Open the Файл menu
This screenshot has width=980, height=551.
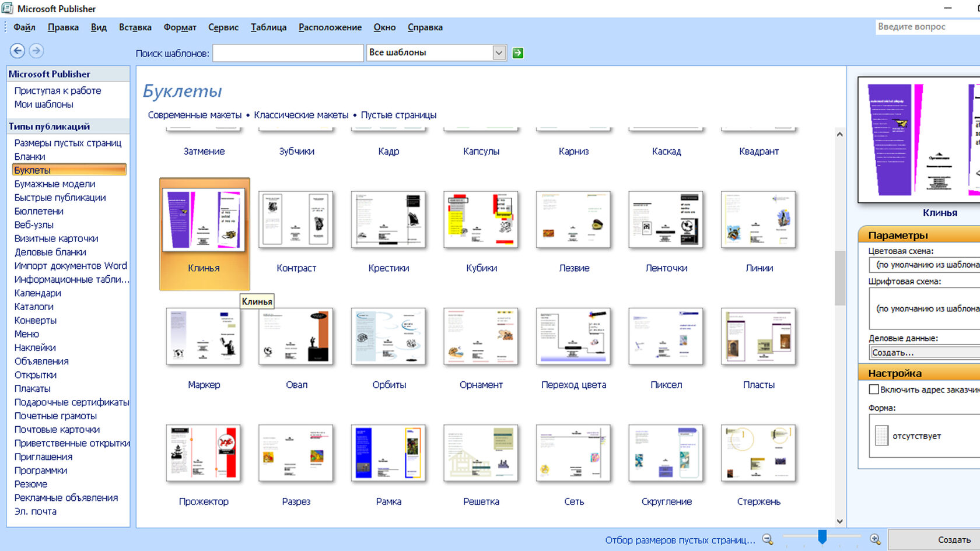[24, 27]
